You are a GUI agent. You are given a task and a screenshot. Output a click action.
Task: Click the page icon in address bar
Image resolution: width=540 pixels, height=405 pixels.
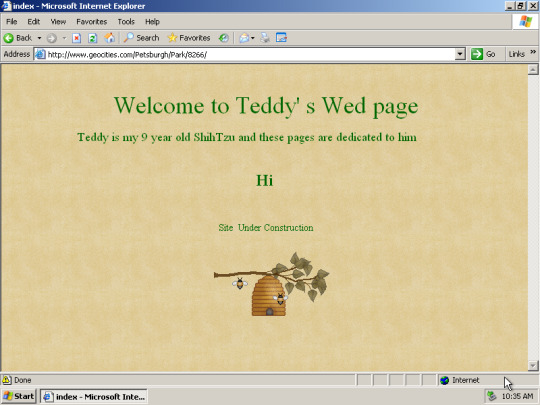[x=40, y=54]
